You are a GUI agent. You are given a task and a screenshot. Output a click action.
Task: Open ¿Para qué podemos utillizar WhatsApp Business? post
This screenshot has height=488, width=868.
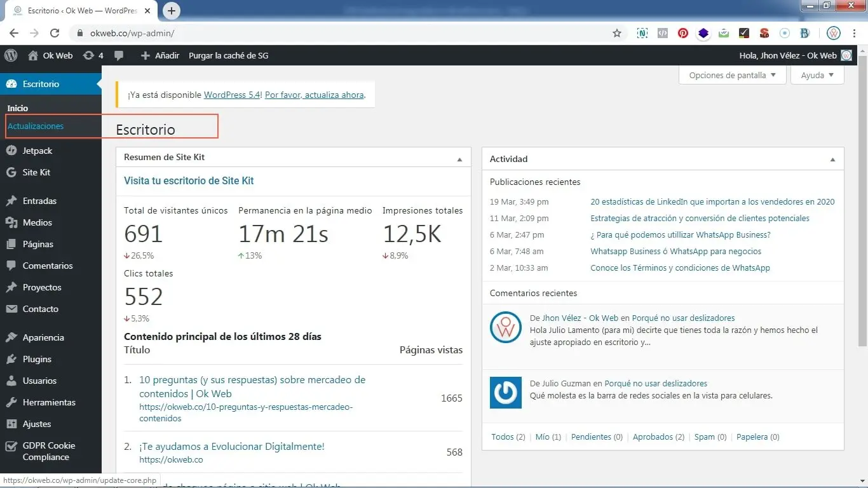[681, 234]
